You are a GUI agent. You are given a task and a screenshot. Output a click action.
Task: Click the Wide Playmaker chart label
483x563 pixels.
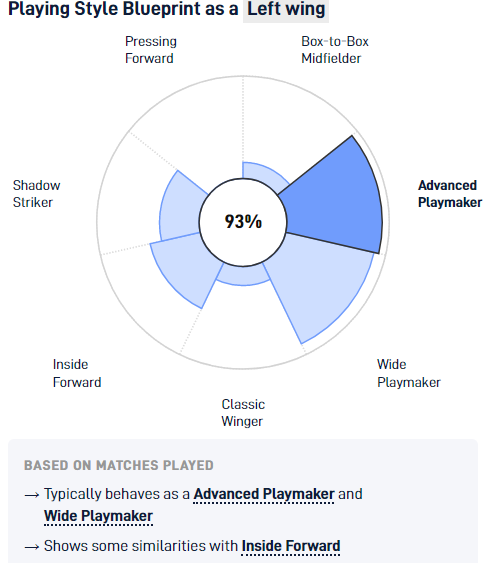408,373
